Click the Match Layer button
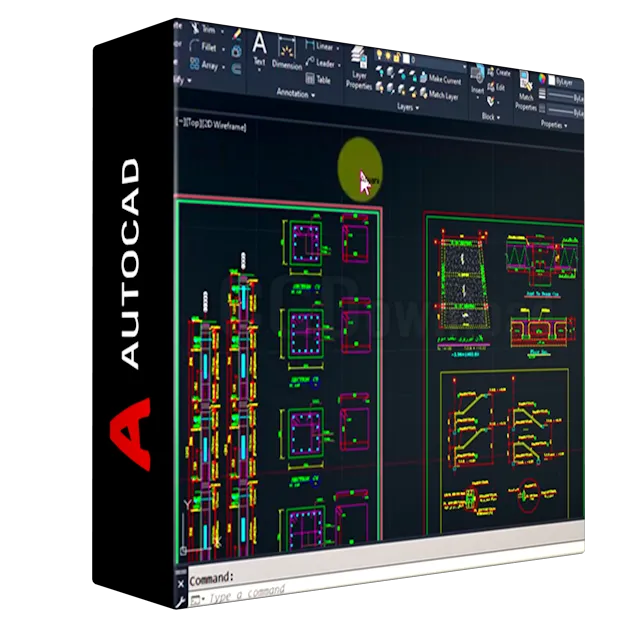This screenshot has height=630, width=630. (x=439, y=95)
